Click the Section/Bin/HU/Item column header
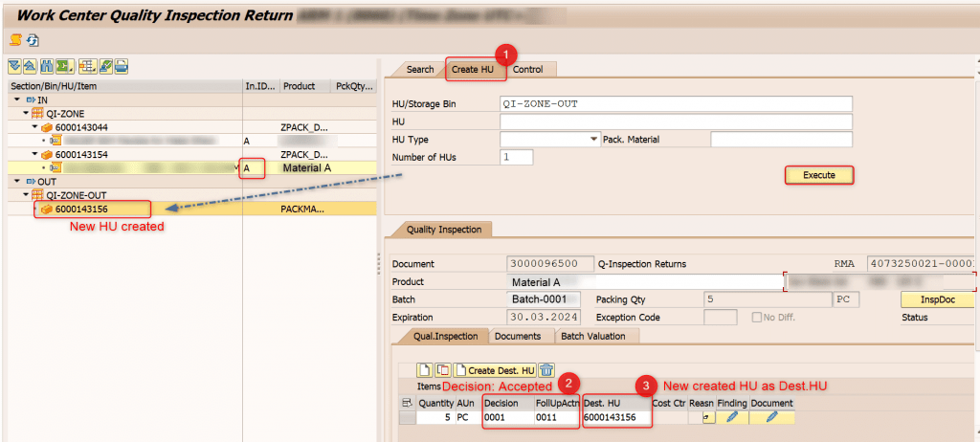980x442 pixels. 125,86
